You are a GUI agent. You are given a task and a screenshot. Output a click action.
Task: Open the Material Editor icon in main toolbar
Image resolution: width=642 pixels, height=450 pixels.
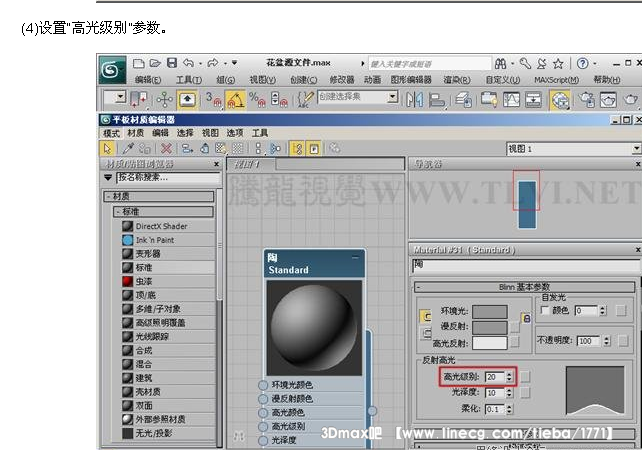[560, 99]
